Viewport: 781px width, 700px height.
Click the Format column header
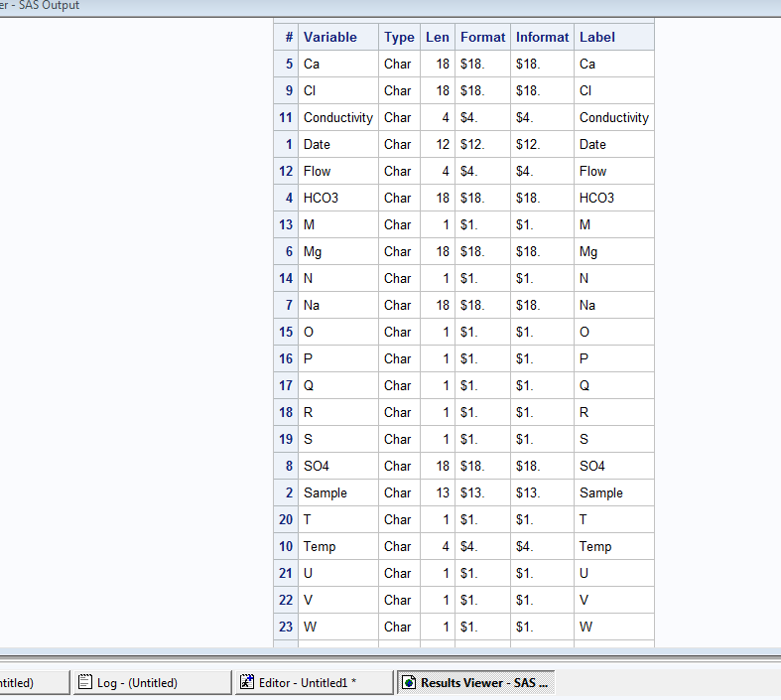point(482,37)
